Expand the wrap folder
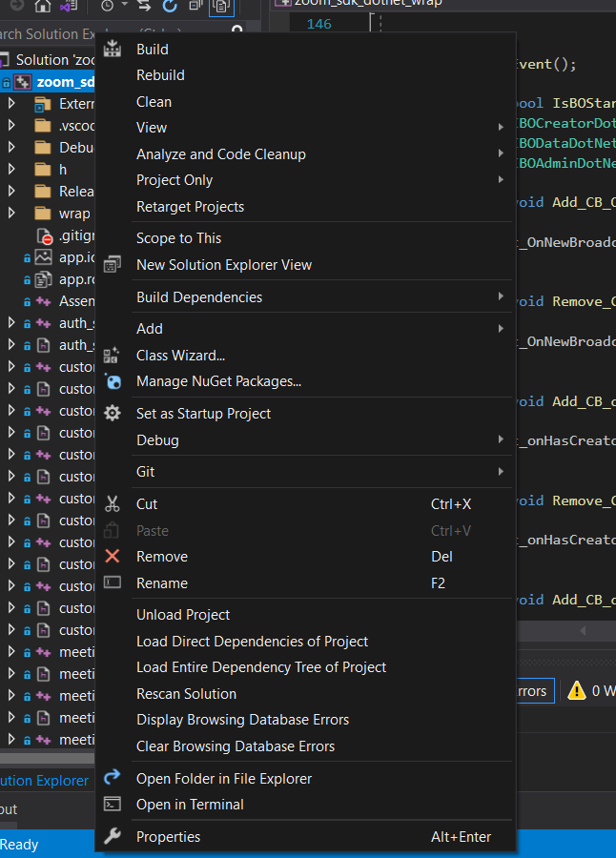616x858 pixels. coord(10,213)
